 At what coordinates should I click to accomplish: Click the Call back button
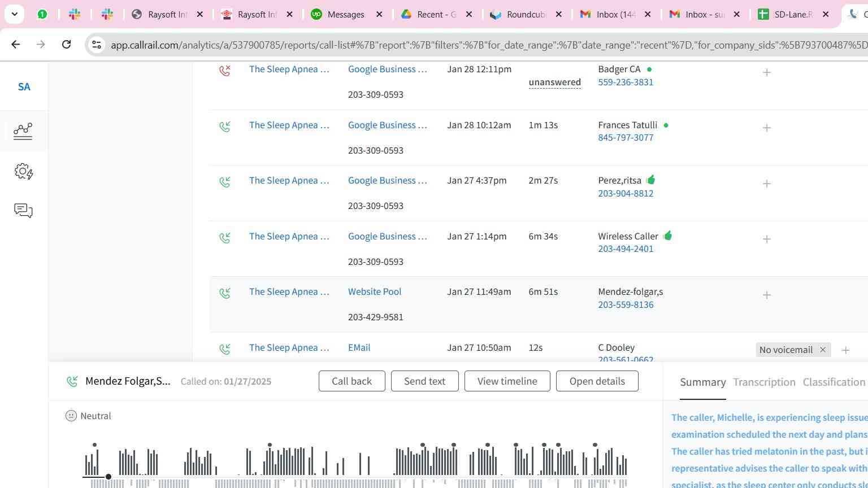351,381
